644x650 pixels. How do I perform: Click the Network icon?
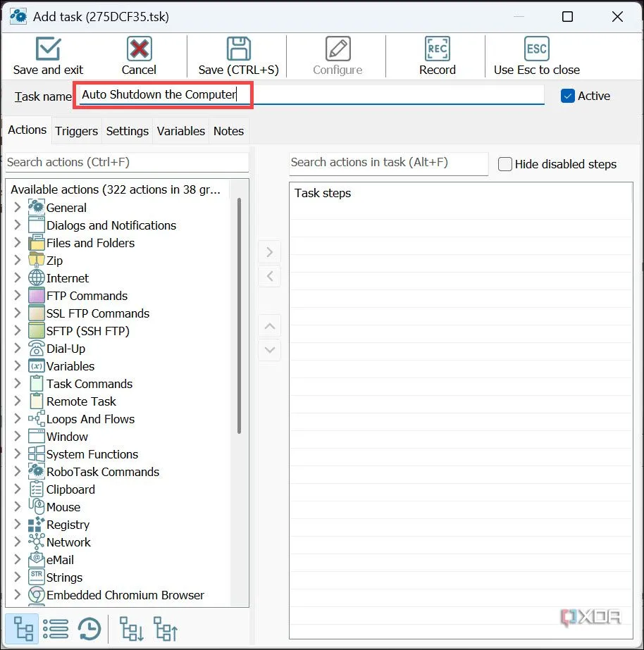[36, 542]
